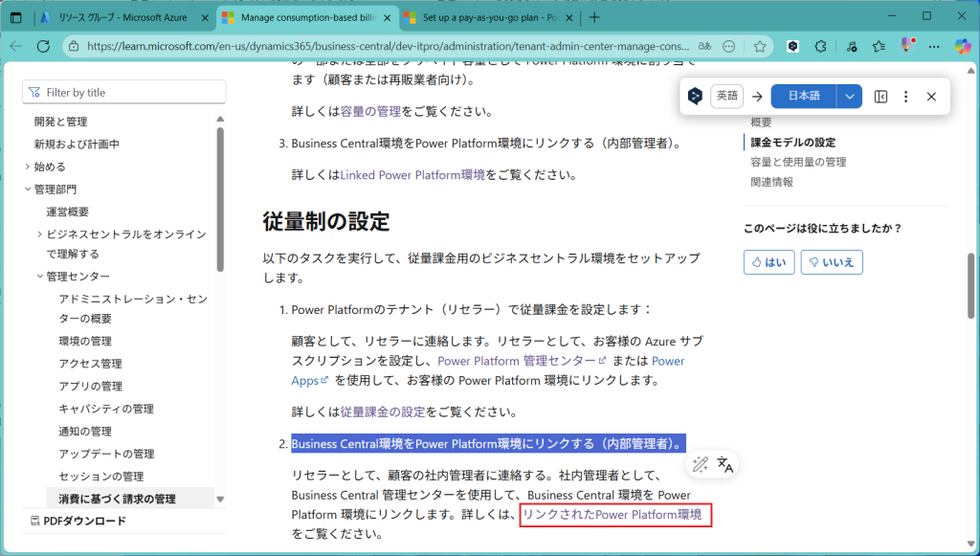Select 概要 in page contents list

(x=761, y=122)
